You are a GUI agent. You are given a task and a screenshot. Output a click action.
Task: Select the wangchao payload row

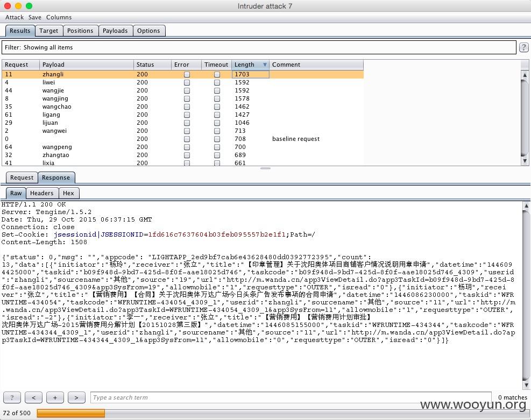click(183, 106)
